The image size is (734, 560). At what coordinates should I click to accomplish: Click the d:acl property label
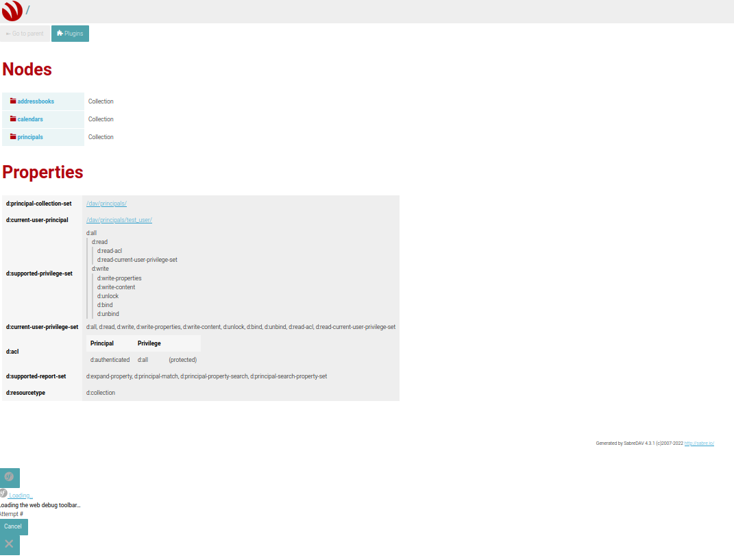12,352
